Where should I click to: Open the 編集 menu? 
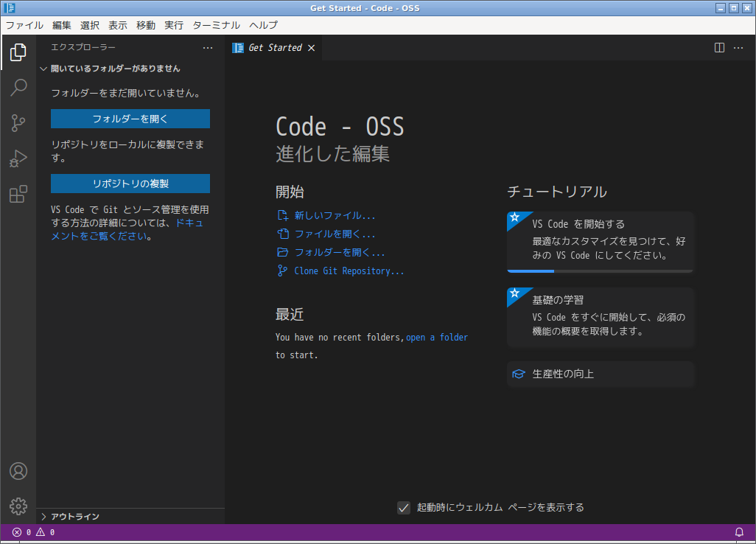click(x=62, y=26)
